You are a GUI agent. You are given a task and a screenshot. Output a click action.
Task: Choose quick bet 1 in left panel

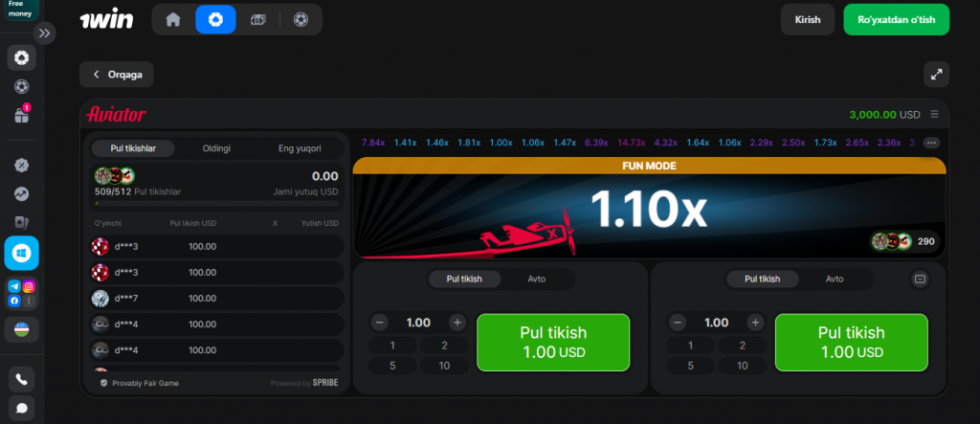392,346
